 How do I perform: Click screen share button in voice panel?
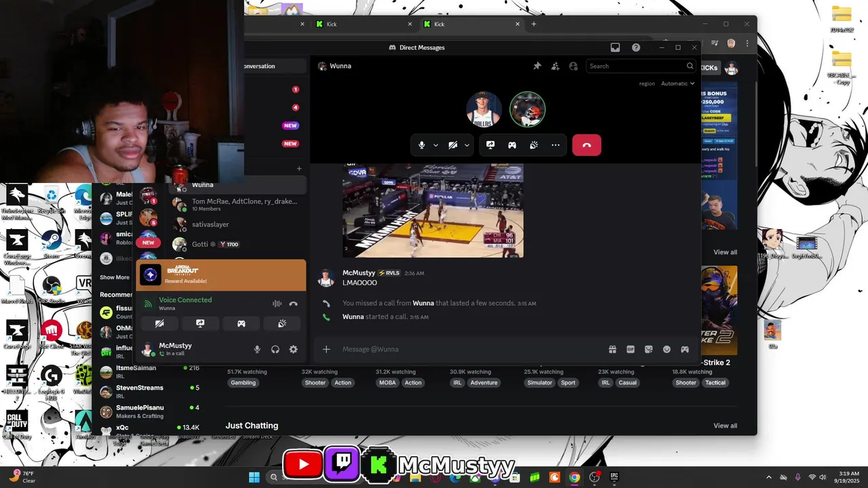[200, 324]
